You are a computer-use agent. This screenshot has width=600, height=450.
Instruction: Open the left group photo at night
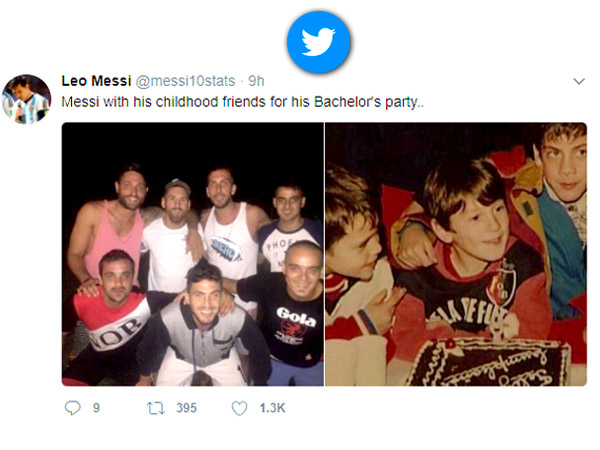[x=192, y=254]
